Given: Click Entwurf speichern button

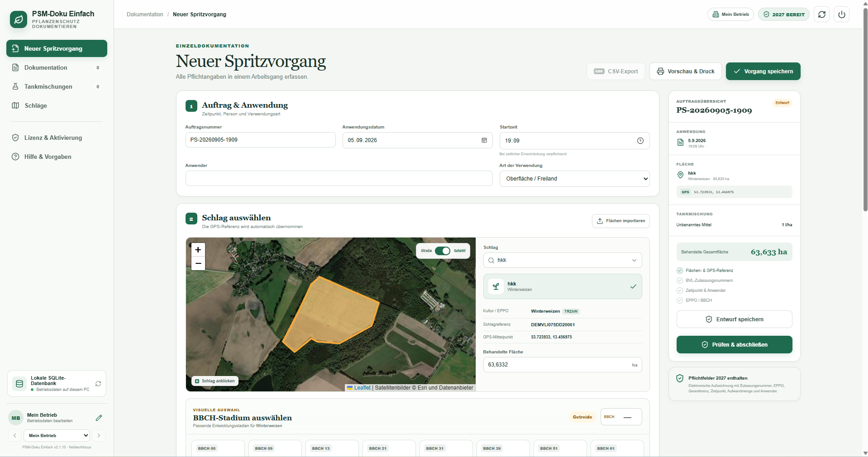Looking at the screenshot, I should [x=734, y=319].
